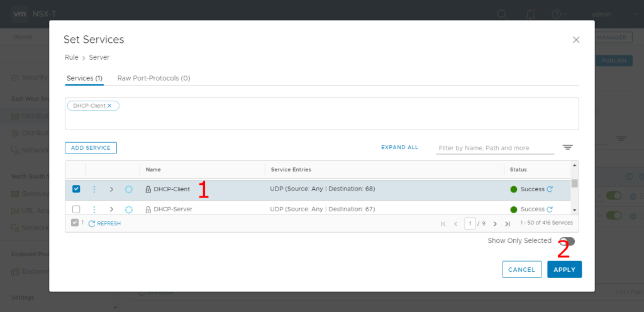Refresh status of DHCP-Server service
The image size is (644, 312).
pyautogui.click(x=550, y=209)
